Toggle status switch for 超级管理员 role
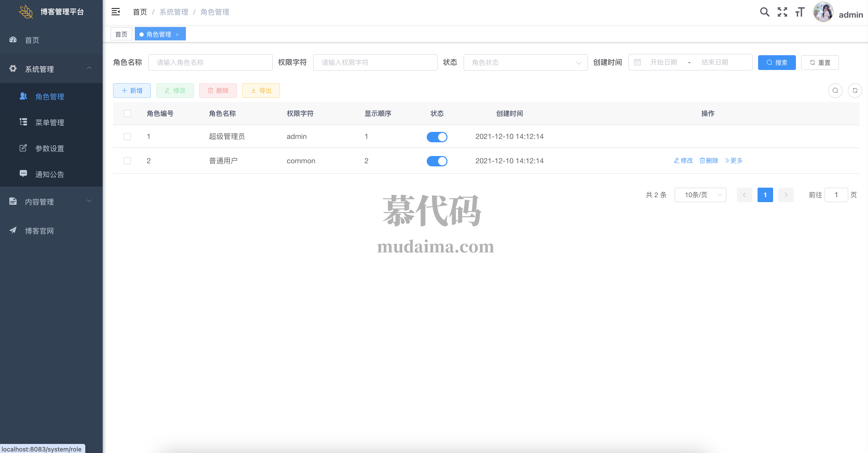Viewport: 868px width, 453px height. pos(437,137)
